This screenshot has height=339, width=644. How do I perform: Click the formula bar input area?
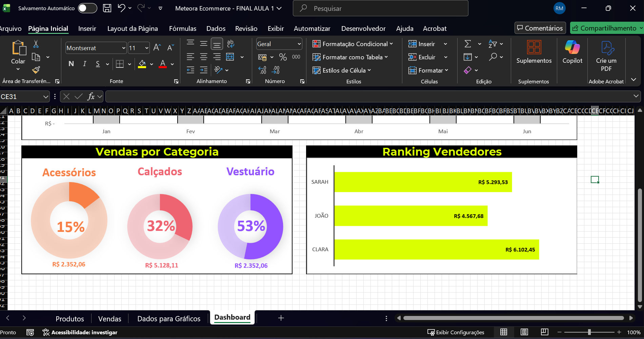tap(369, 97)
